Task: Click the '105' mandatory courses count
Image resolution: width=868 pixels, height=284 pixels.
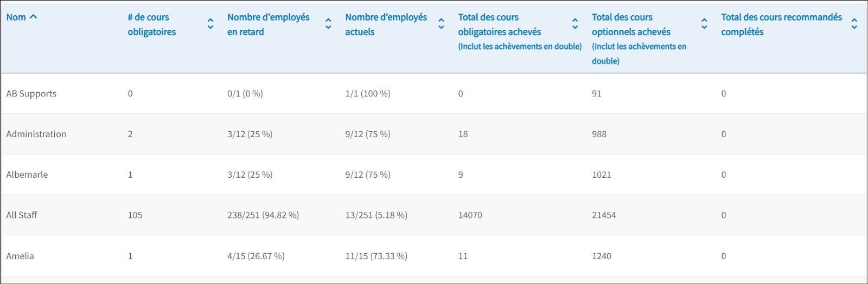Action: tap(135, 215)
